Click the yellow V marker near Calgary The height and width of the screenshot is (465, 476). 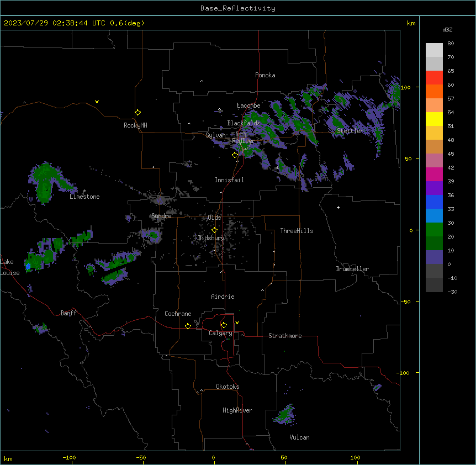(237, 323)
